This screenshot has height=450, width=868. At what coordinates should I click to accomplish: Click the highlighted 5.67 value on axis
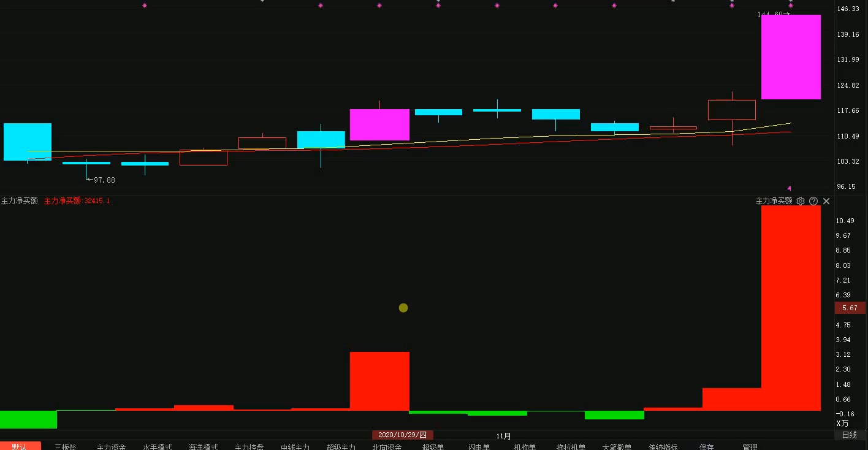pos(850,308)
